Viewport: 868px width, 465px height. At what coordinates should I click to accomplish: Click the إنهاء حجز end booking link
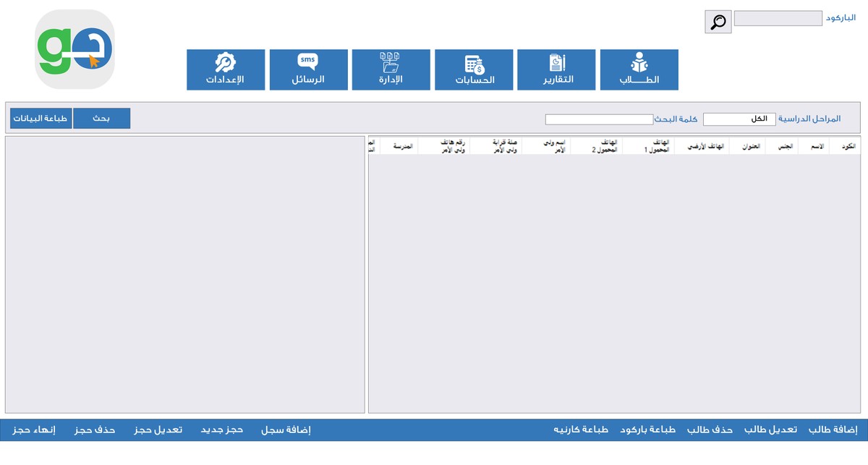coord(33,430)
